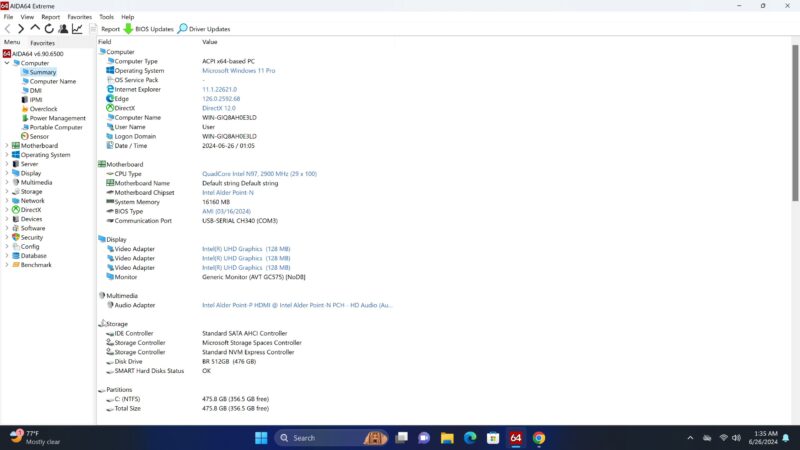This screenshot has height=450, width=800.
Task: Click the green BIOS Updates arrow
Action: click(128, 29)
